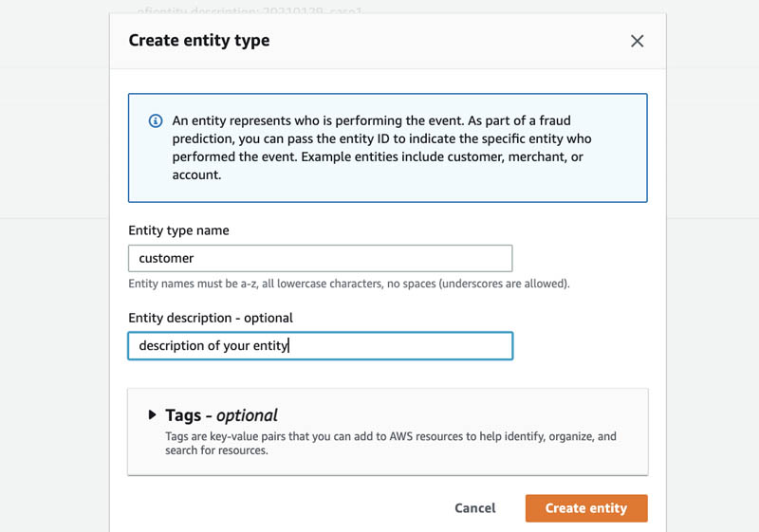This screenshot has width=759, height=532.
Task: Click the "Entity description - optional" label
Action: pos(211,318)
